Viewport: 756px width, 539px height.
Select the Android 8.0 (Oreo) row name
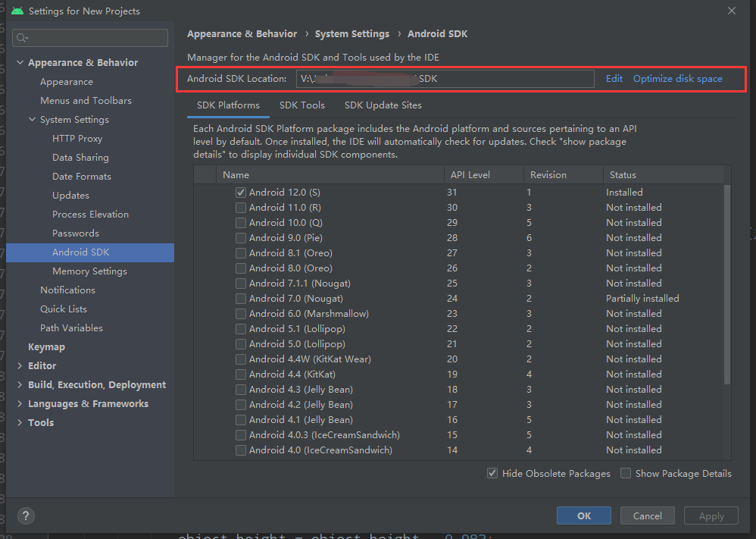tap(290, 268)
